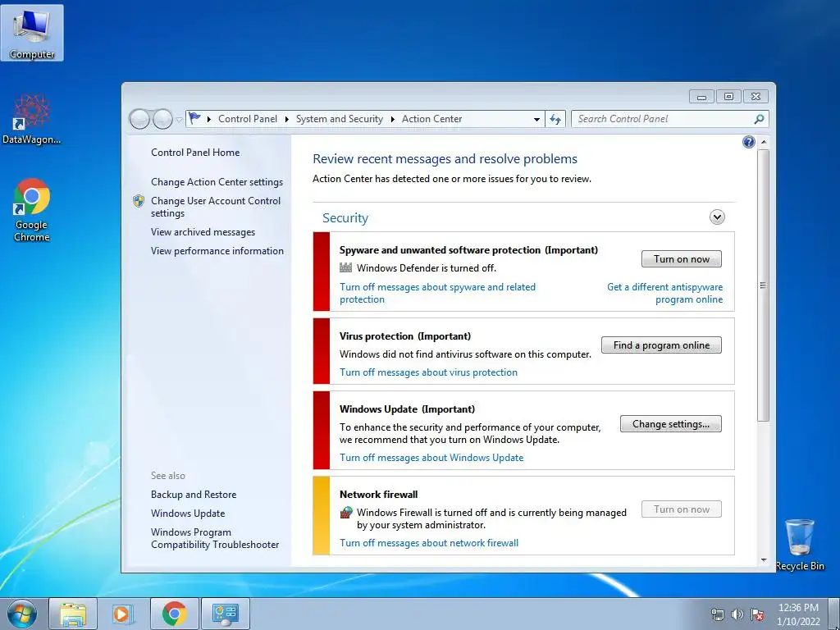Image resolution: width=840 pixels, height=630 pixels.
Task: Click the scrollbar down arrow
Action: 764,560
